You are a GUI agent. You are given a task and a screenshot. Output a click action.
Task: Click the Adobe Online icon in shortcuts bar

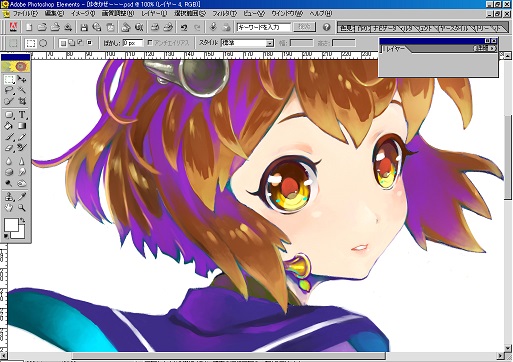coord(14,27)
